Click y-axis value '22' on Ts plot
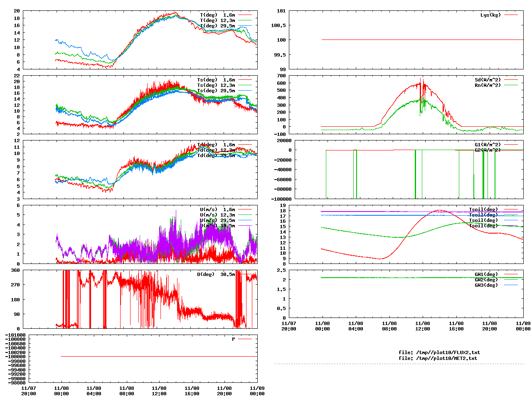532x399 pixels. pyautogui.click(x=17, y=76)
